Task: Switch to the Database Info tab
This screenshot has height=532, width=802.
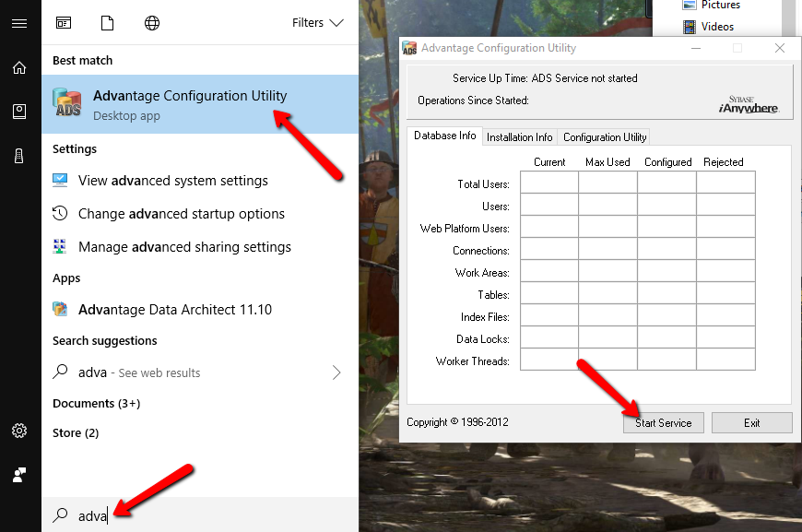Action: coord(444,136)
